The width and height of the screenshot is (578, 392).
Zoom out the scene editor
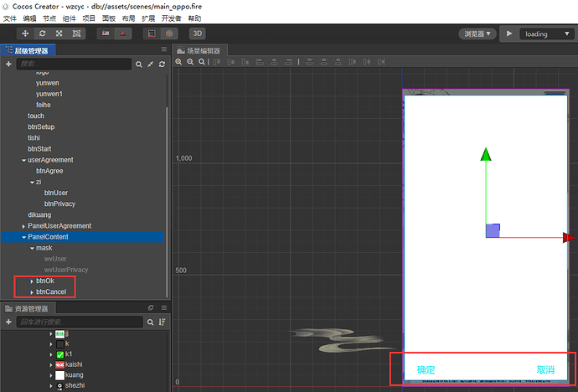pos(190,62)
